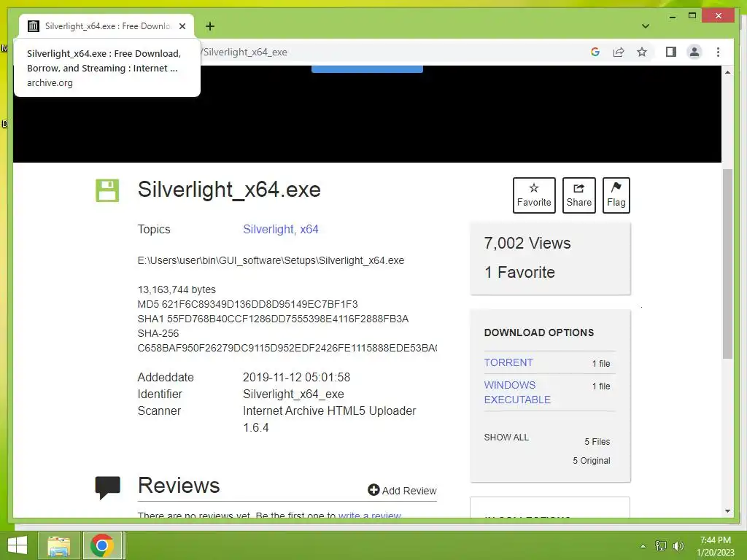
Task: Open the Windows Start button
Action: [x=18, y=545]
